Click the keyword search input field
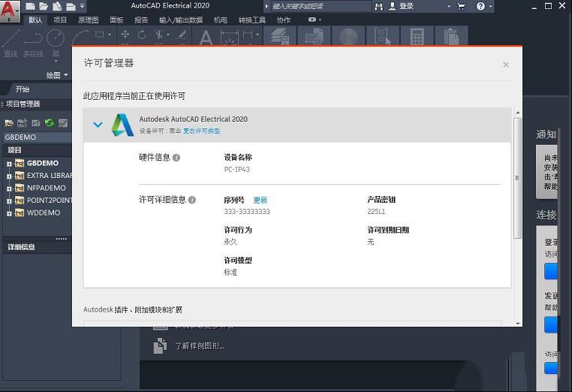The width and height of the screenshot is (572, 392). coord(321,6)
